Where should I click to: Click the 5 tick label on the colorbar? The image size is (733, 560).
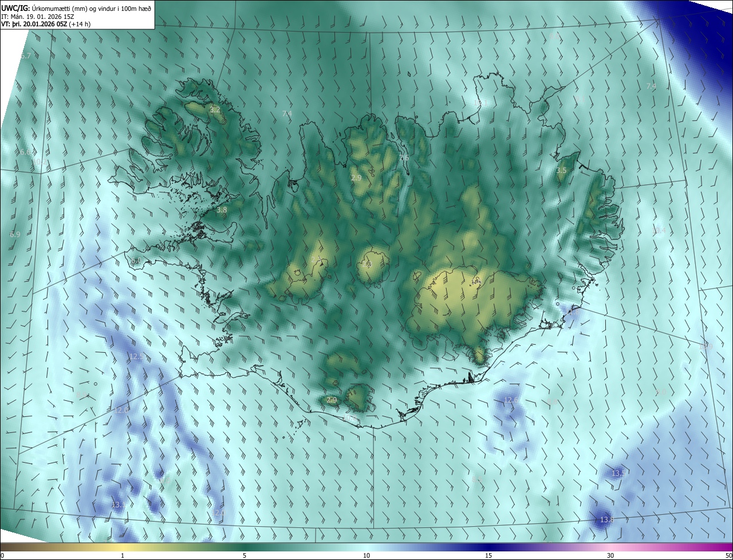(245, 555)
